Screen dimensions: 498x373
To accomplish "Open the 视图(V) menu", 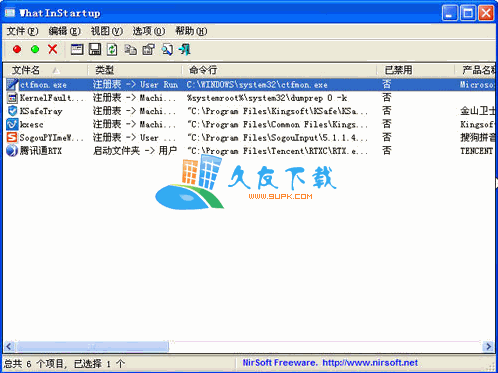I will click(107, 31).
